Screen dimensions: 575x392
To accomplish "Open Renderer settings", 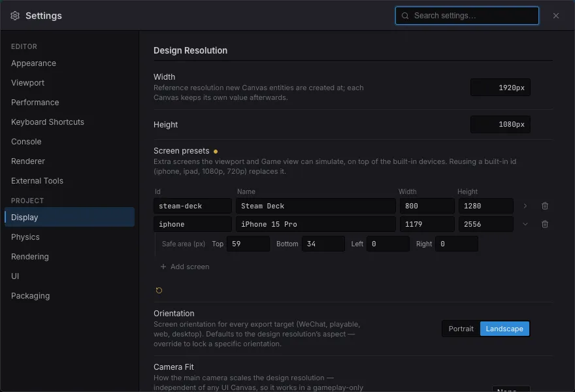I will point(69,161).
